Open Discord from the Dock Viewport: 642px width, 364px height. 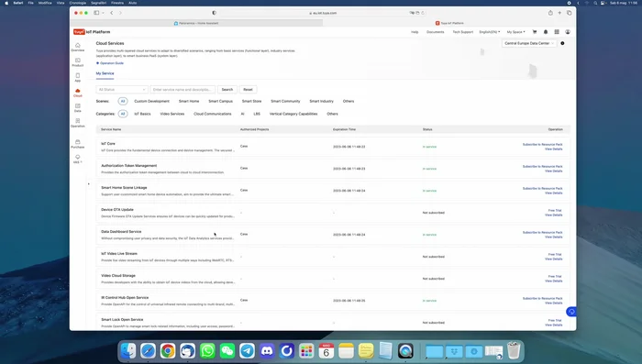pyautogui.click(x=267, y=351)
